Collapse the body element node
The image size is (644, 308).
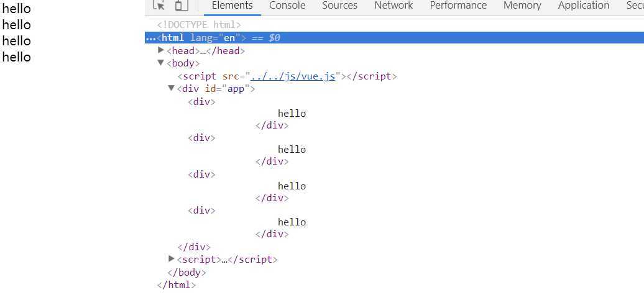[161, 63]
